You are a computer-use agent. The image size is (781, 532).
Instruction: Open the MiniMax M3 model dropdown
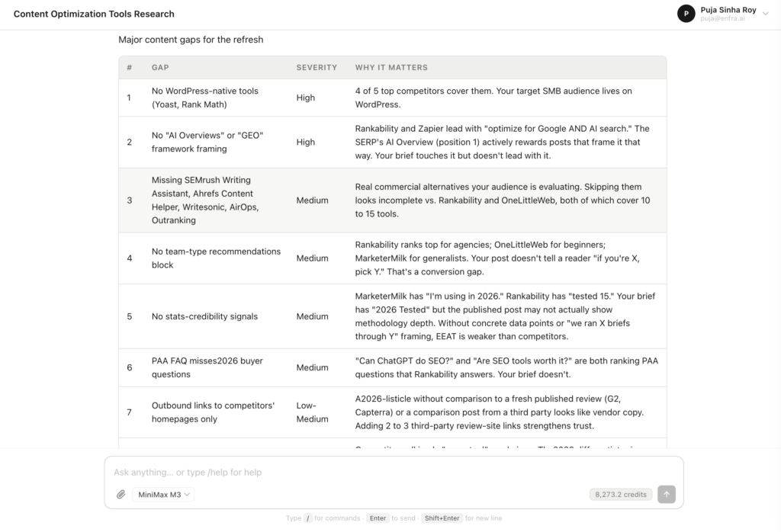[163, 494]
